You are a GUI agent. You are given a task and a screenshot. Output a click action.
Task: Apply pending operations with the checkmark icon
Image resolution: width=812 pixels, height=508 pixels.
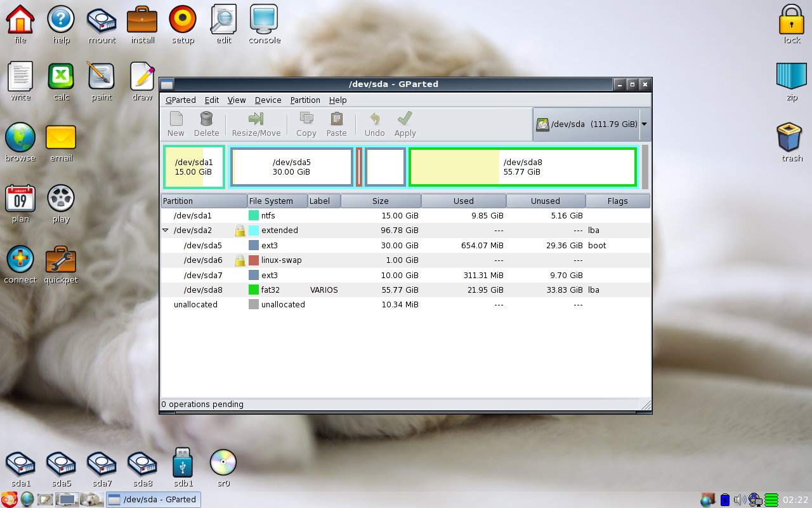point(405,124)
